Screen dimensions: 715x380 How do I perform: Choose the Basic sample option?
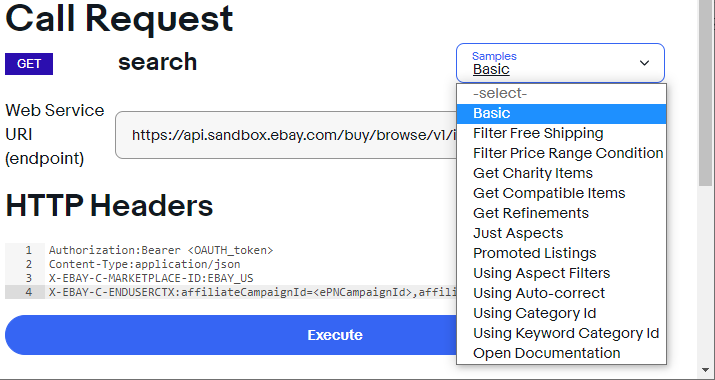coord(561,114)
